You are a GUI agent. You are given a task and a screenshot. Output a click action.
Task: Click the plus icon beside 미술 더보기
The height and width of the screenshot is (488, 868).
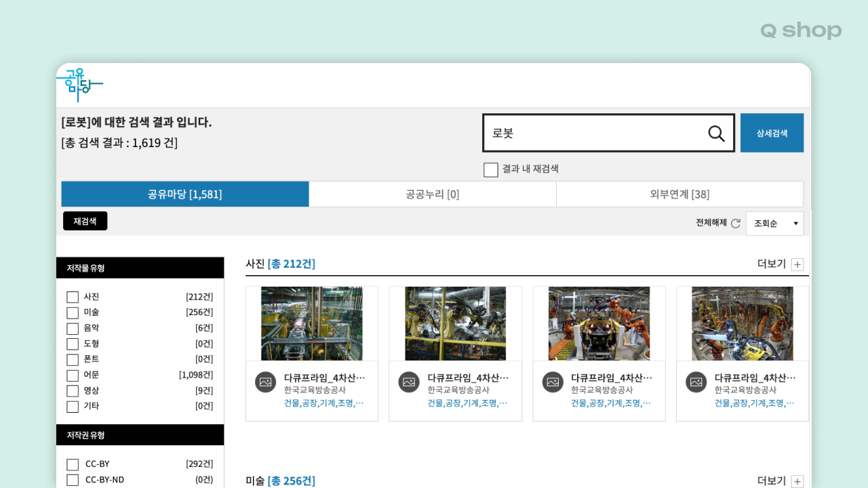tap(797, 481)
